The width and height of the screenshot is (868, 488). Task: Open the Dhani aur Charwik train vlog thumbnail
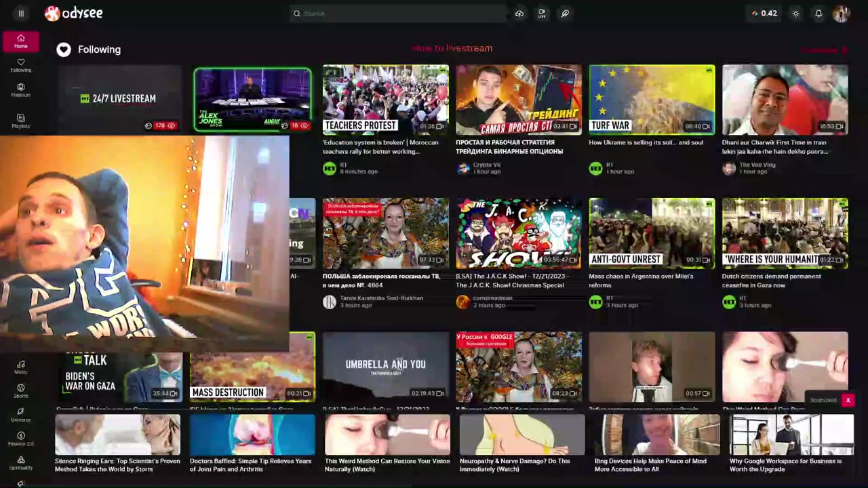point(785,100)
